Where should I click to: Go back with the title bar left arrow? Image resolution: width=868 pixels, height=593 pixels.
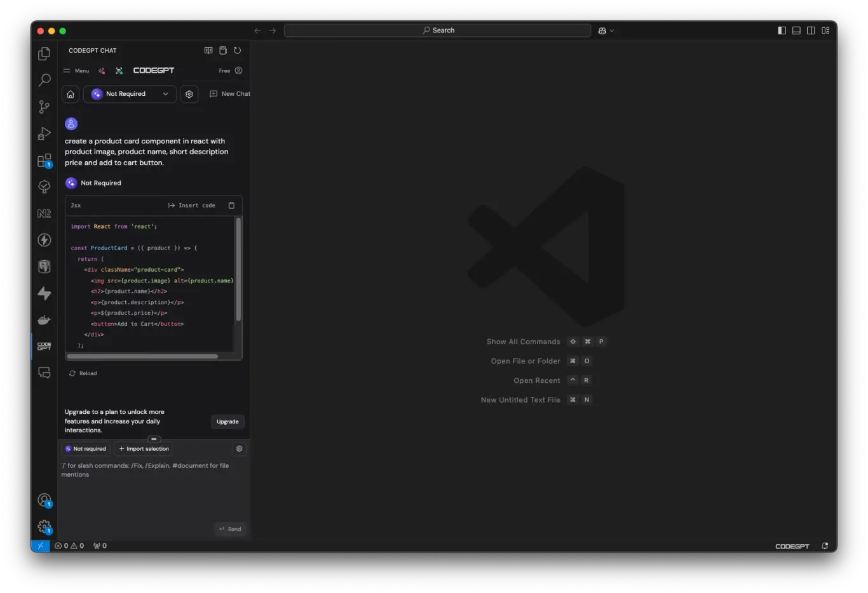click(257, 30)
